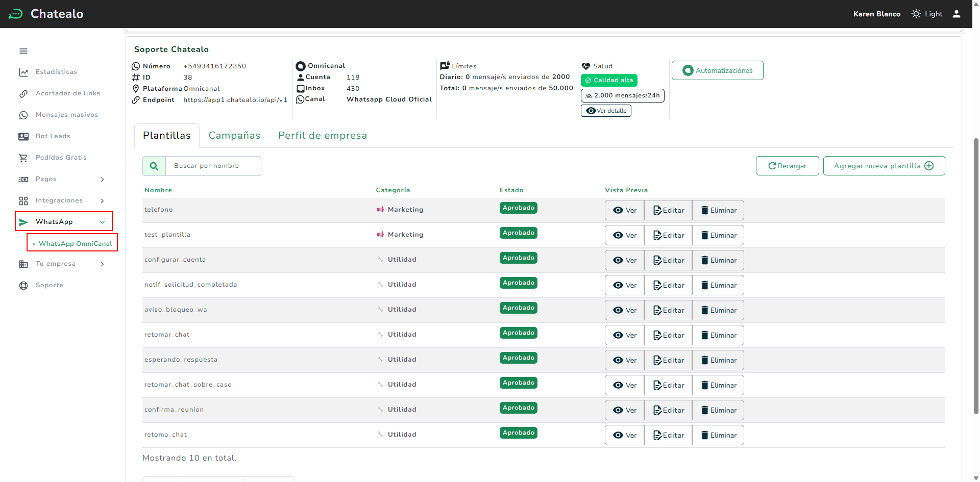Toggle the Light theme sun switch
This screenshot has width=980, height=482.
tap(916, 14)
